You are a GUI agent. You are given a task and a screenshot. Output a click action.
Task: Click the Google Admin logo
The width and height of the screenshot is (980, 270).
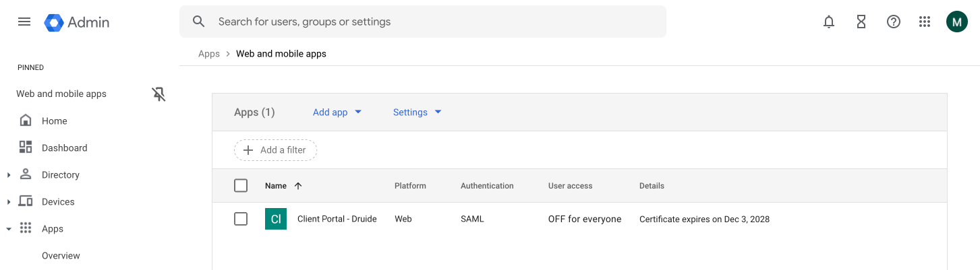(77, 22)
